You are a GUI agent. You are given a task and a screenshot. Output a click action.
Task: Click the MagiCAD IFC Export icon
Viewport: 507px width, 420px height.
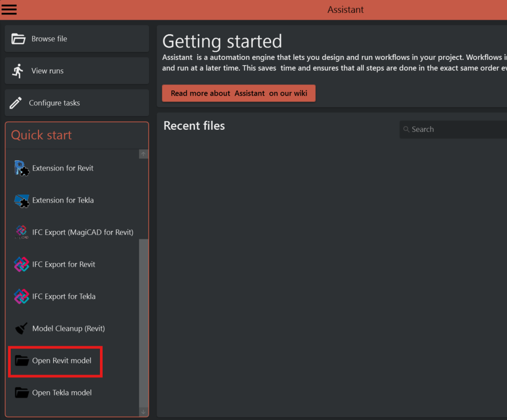coord(21,232)
